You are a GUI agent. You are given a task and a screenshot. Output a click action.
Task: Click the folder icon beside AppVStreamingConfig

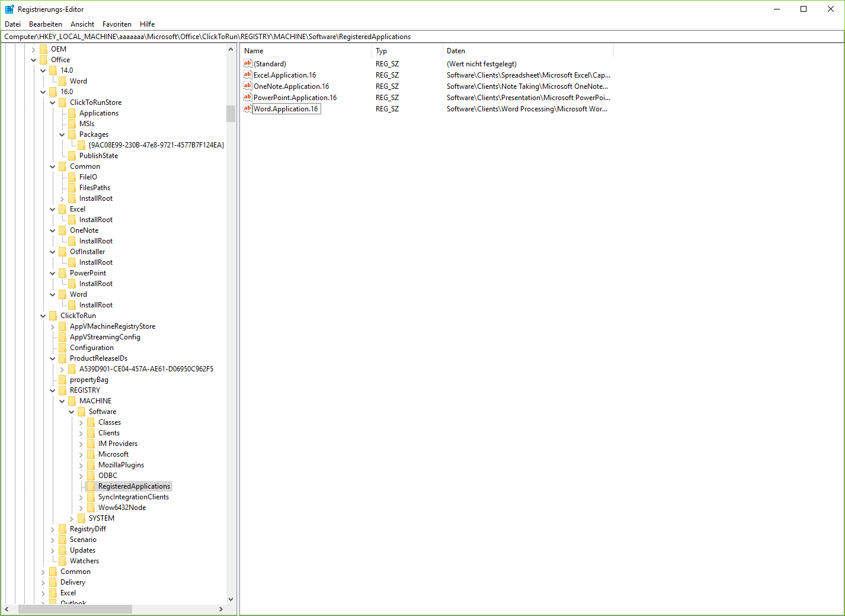click(62, 337)
